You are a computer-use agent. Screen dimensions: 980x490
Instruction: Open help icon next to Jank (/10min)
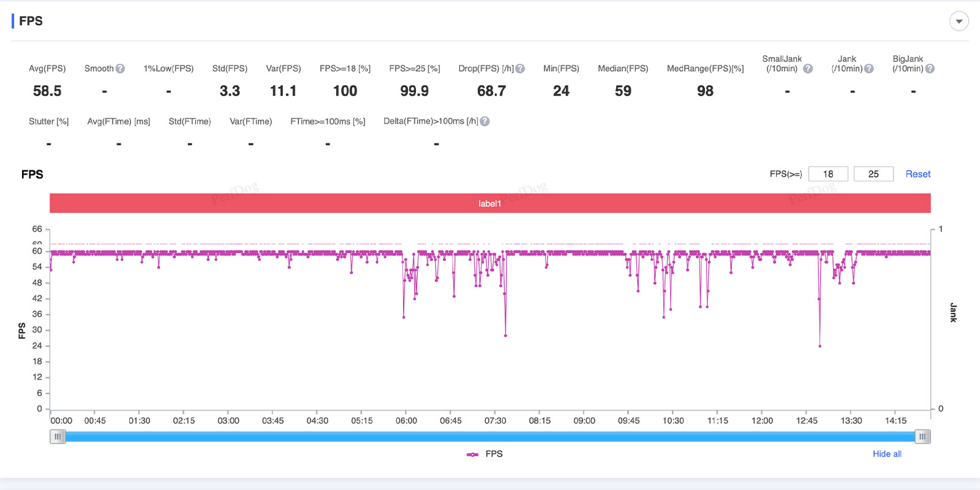[x=869, y=69]
